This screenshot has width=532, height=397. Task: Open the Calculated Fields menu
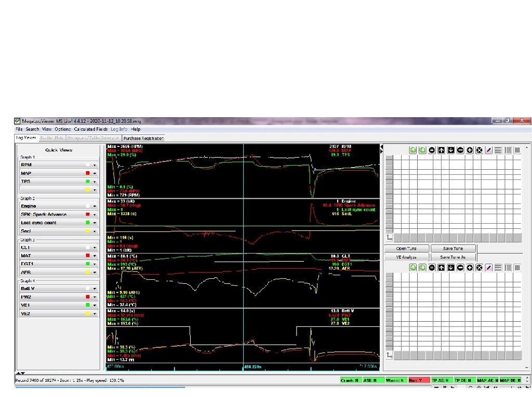91,129
